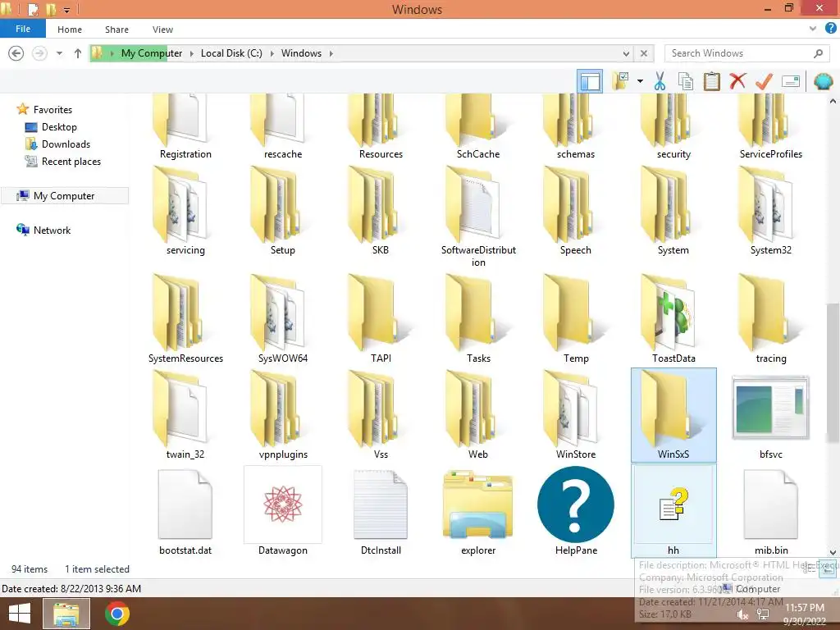
Task: Launch Google Chrome from the taskbar
Action: [x=117, y=614]
